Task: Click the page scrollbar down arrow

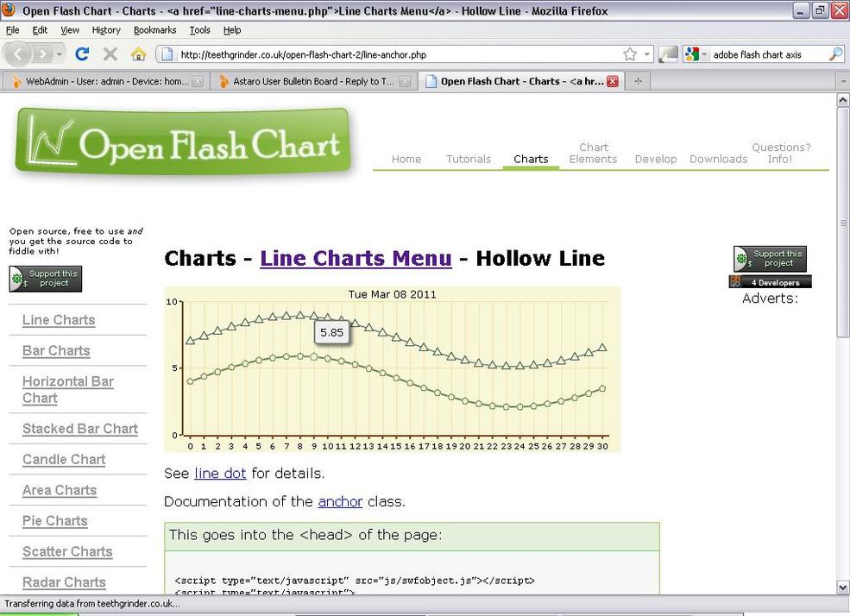Action: point(843,588)
